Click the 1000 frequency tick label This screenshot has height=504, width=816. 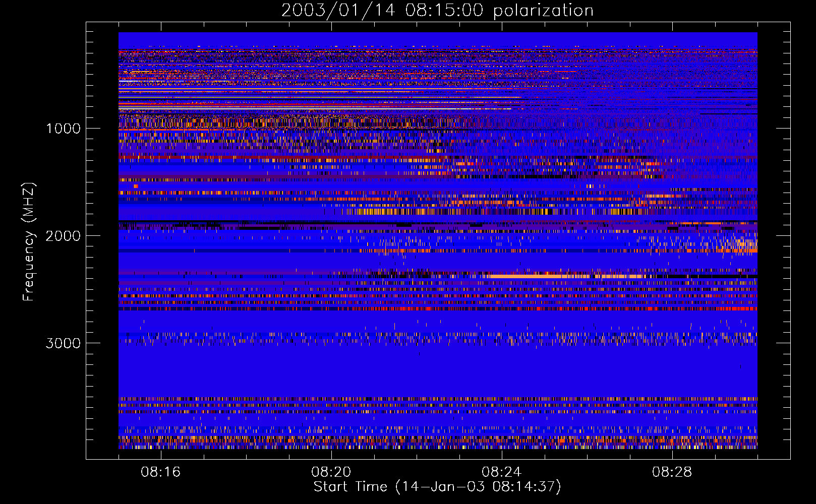(x=63, y=129)
